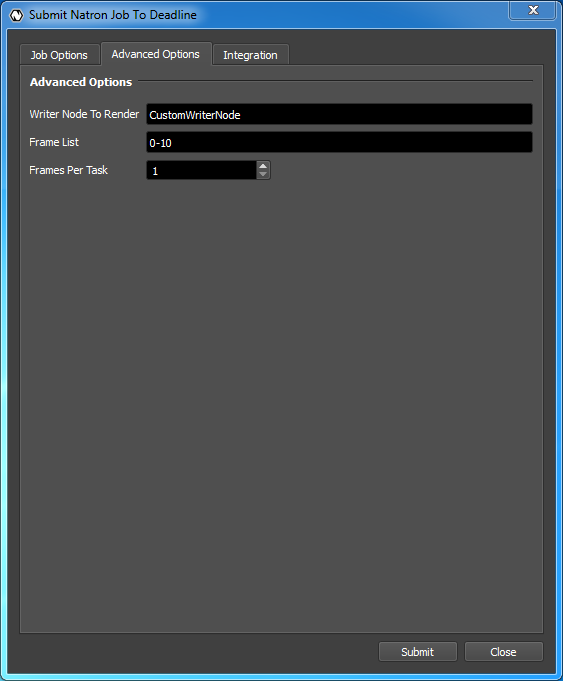The height and width of the screenshot is (681, 563).
Task: Click the Writer Node To Render label
Action: pos(84,114)
